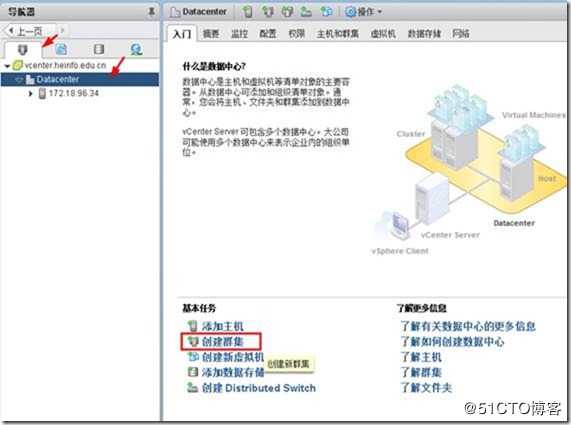Click the datacenter diagram illustration

(x=468, y=170)
